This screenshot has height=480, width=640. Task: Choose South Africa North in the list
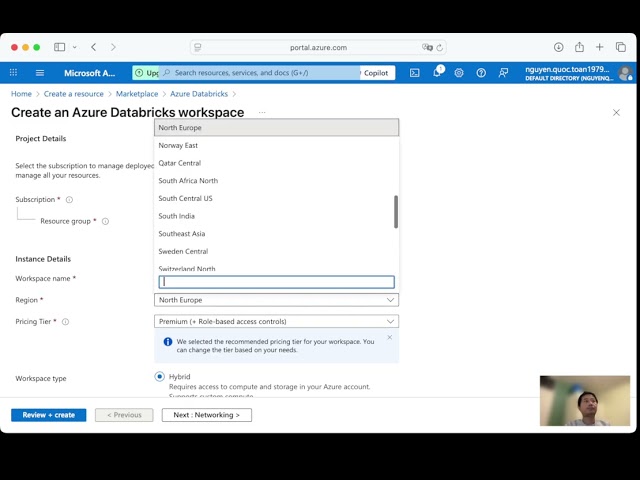pos(276,180)
